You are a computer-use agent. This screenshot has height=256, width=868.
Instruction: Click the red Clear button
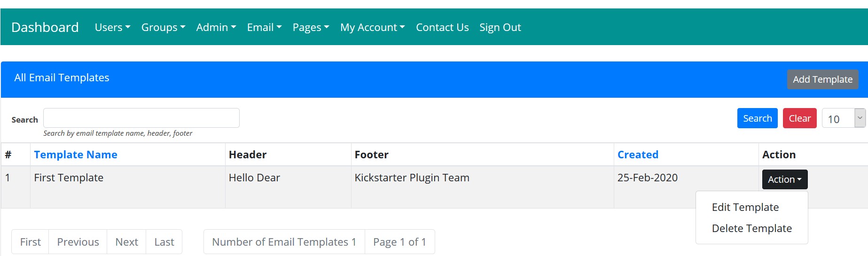pos(799,118)
